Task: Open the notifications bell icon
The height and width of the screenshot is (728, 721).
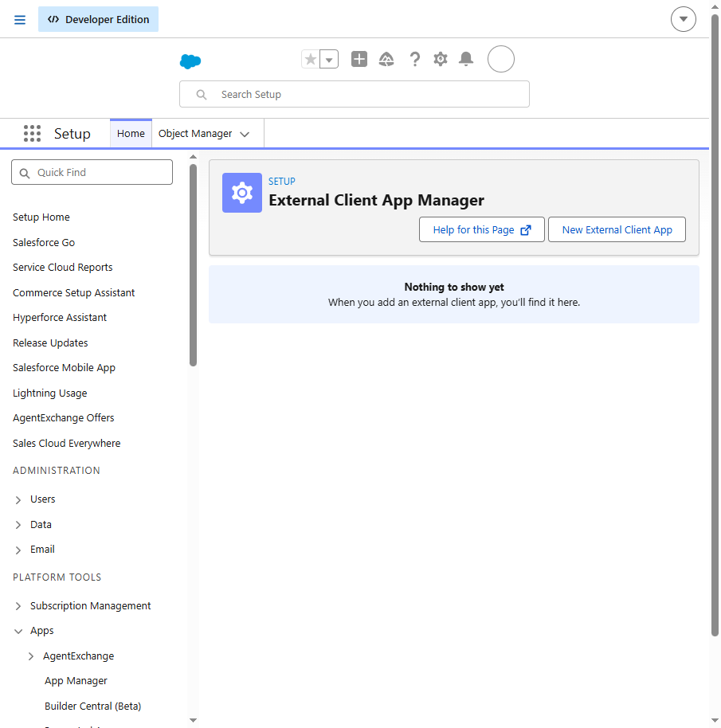Action: (x=465, y=60)
